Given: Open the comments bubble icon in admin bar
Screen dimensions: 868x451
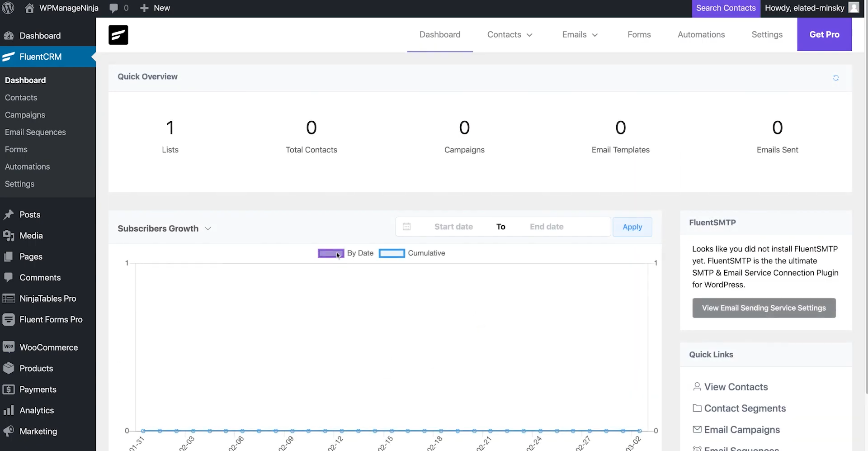Looking at the screenshot, I should coord(114,8).
